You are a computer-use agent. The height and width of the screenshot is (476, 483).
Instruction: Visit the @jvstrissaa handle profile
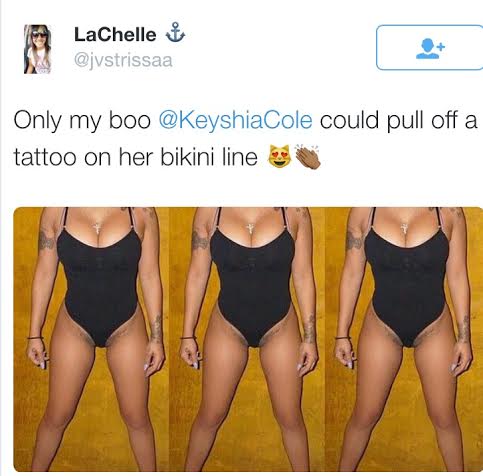(123, 61)
